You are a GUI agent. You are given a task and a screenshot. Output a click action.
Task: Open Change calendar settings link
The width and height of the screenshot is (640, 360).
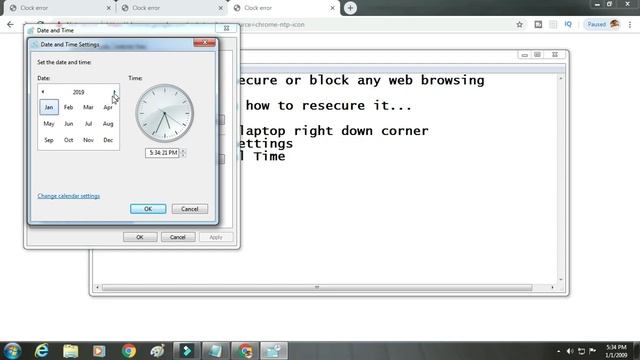tap(69, 196)
